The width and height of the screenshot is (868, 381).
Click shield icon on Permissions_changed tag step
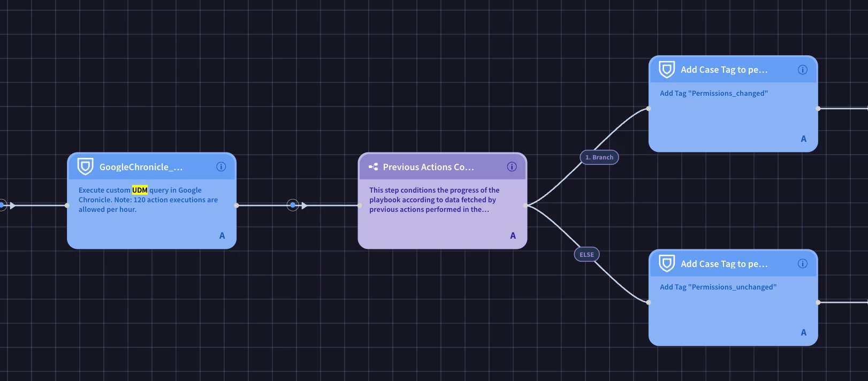[x=667, y=70]
